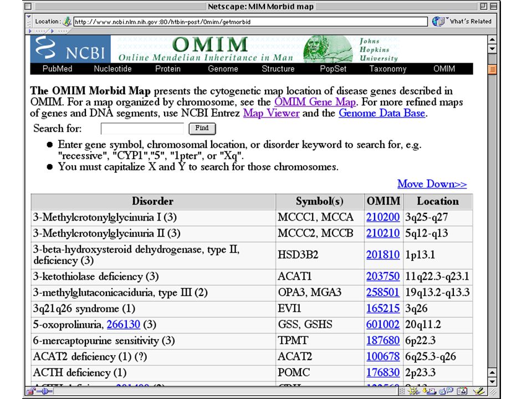The image size is (532, 399).
Task: Open the Structure tab
Action: pos(278,69)
